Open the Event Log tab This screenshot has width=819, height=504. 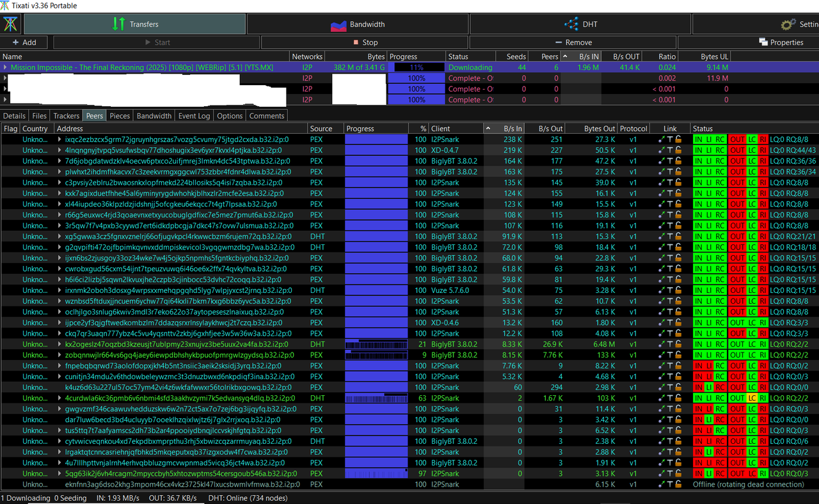(194, 116)
